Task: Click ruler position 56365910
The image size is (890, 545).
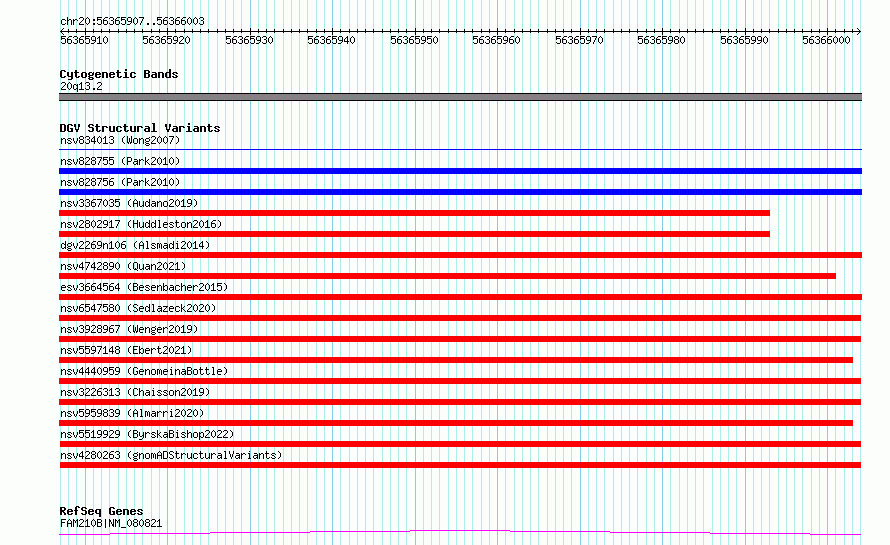Action: pos(84,40)
